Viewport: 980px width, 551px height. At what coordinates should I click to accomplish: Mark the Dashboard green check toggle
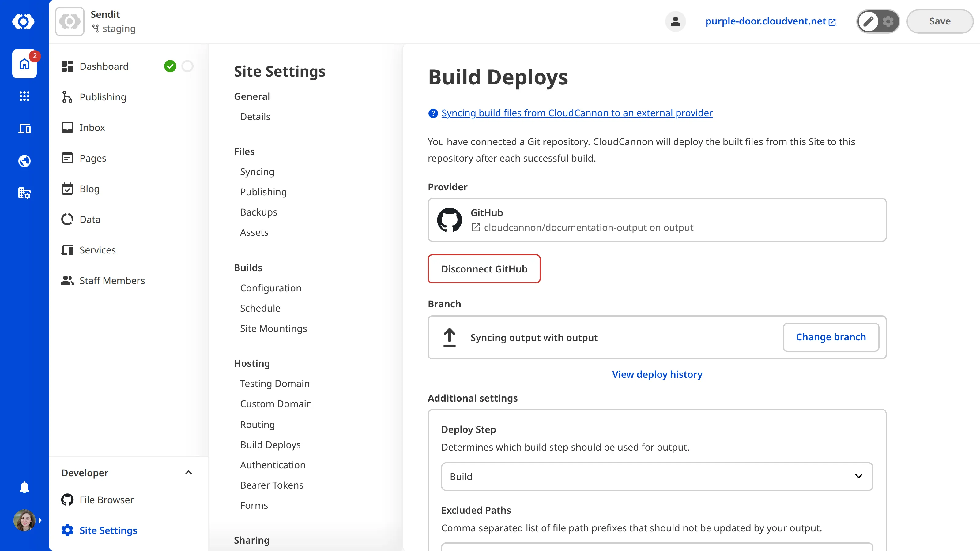pyautogui.click(x=171, y=66)
